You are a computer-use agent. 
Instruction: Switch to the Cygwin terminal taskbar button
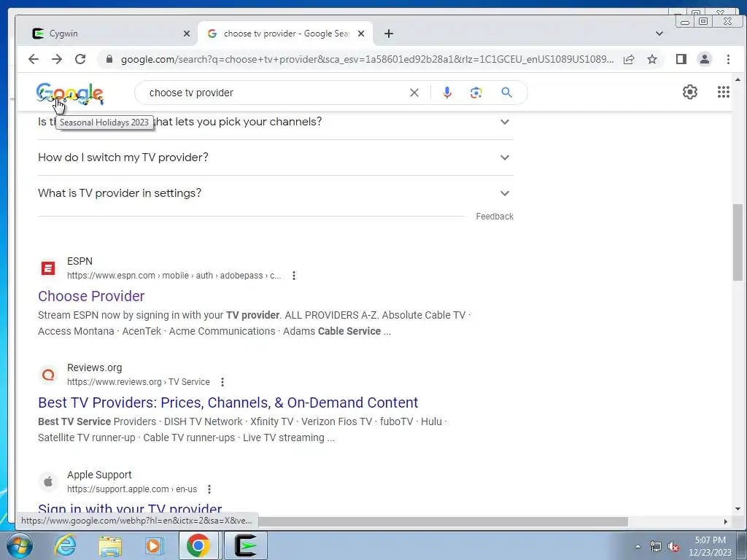pos(245,545)
